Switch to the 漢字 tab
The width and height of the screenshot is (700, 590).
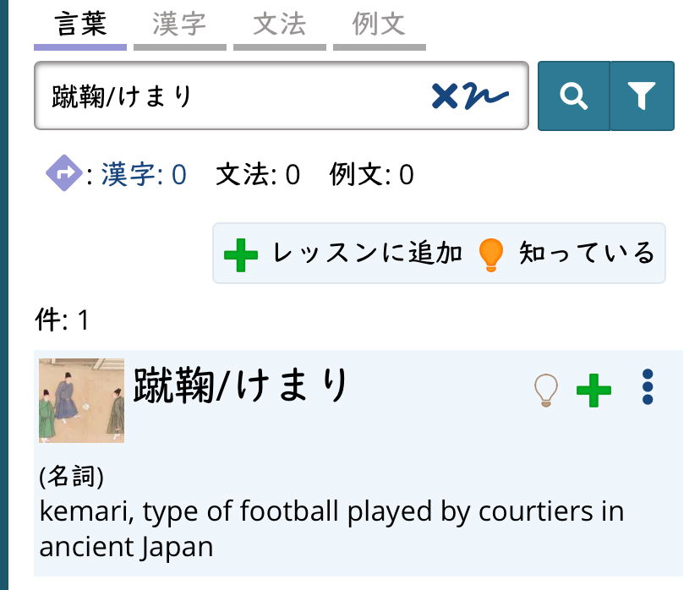pyautogui.click(x=180, y=25)
